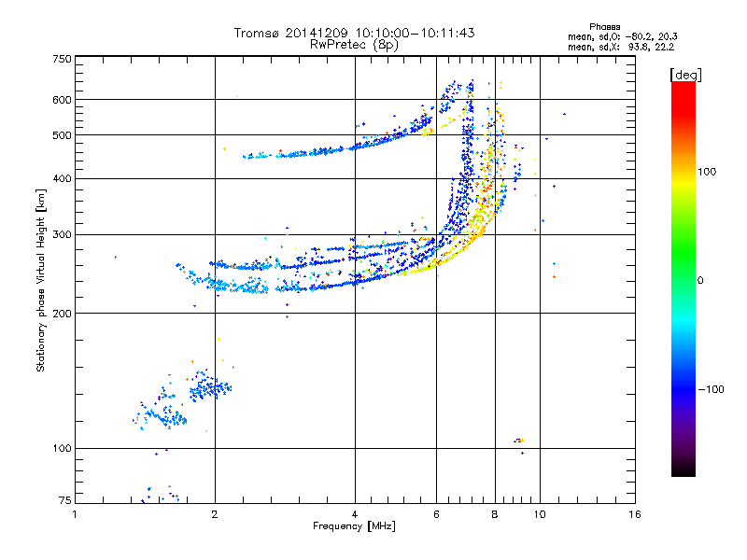Viewport: 747px width, 560px height.
Task: Click the blue echo cluster near 2 MHz, 130 km
Action: [209, 388]
